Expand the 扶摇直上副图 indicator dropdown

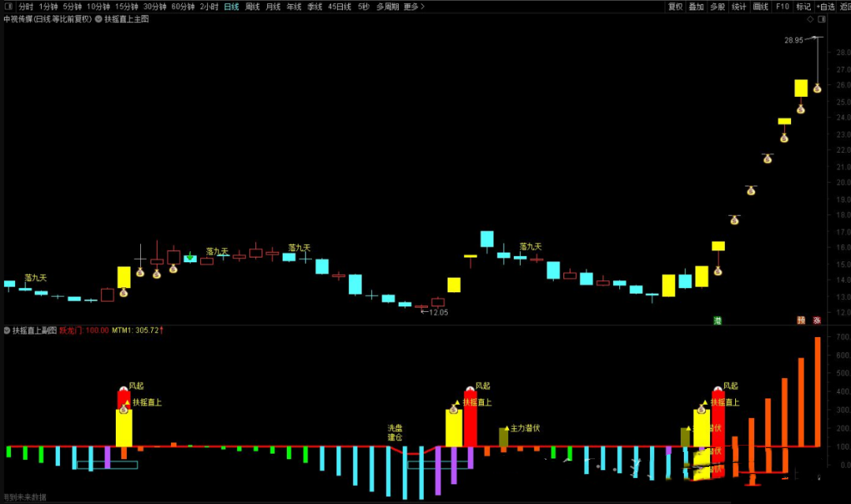click(x=8, y=331)
